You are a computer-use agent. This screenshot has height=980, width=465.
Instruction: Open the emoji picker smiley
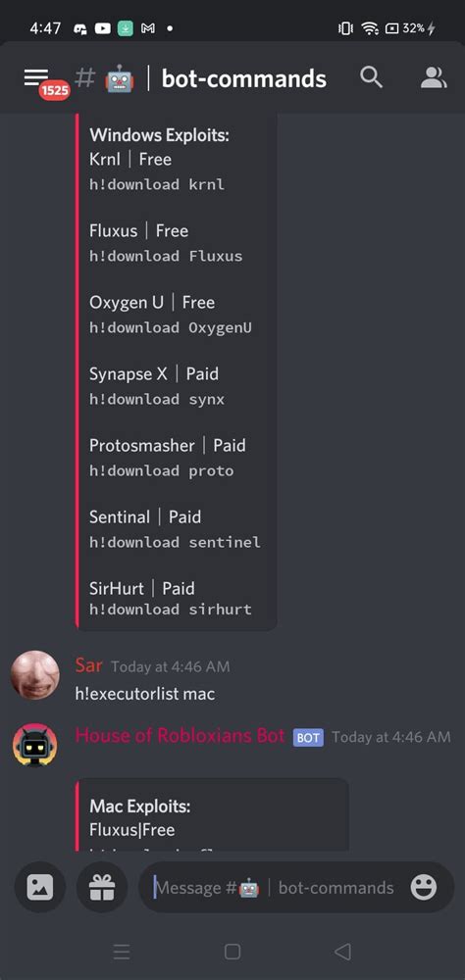pyautogui.click(x=424, y=887)
